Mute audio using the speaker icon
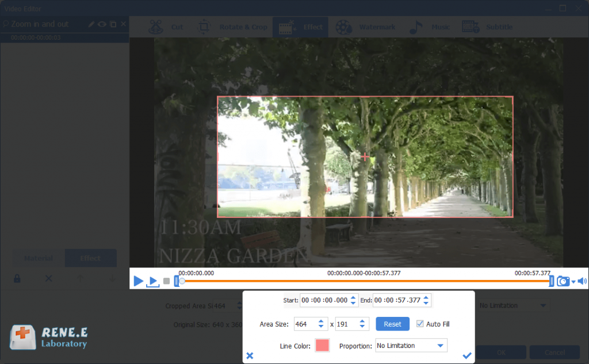This screenshot has height=364, width=589. 582,281
